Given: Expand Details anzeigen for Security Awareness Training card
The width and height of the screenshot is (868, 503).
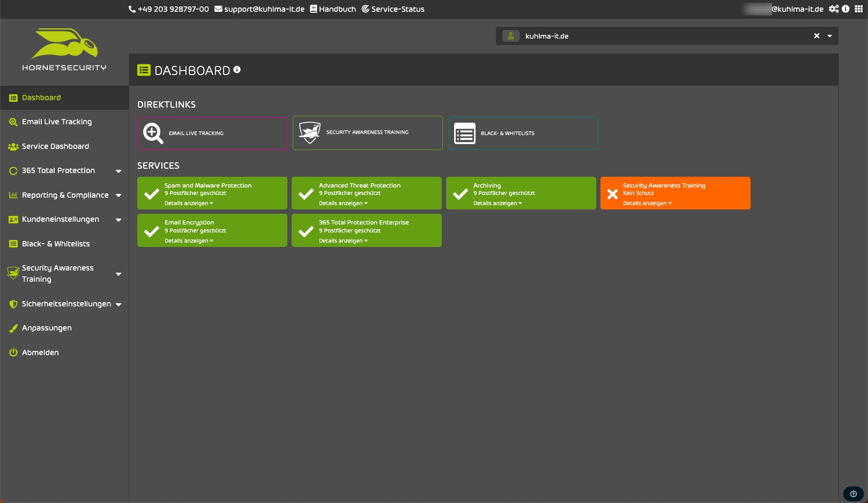Looking at the screenshot, I should (647, 204).
